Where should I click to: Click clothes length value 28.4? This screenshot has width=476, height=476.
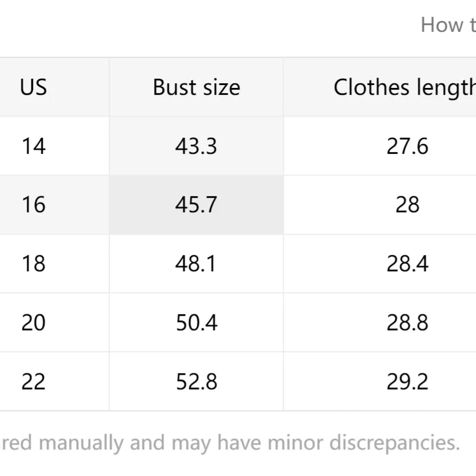tap(407, 264)
